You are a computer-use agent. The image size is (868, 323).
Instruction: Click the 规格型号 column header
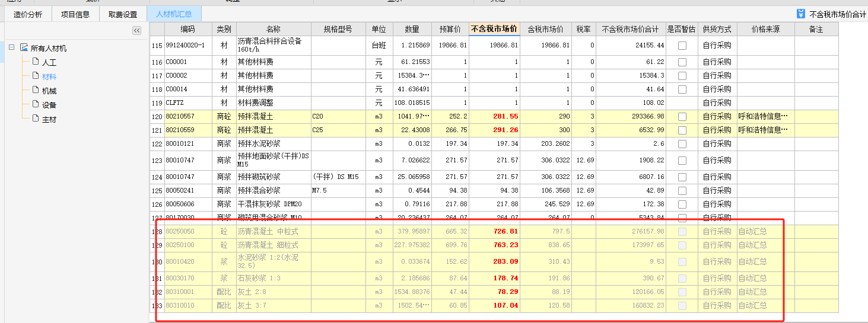338,29
